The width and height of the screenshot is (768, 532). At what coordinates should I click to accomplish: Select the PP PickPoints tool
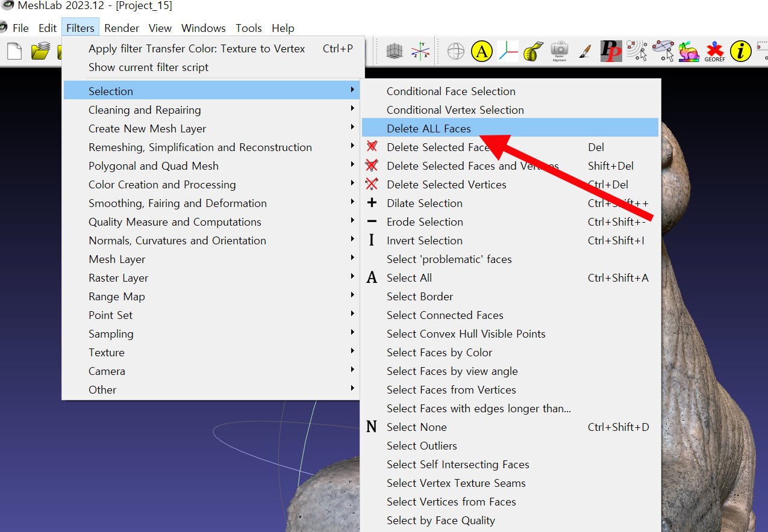tap(611, 51)
